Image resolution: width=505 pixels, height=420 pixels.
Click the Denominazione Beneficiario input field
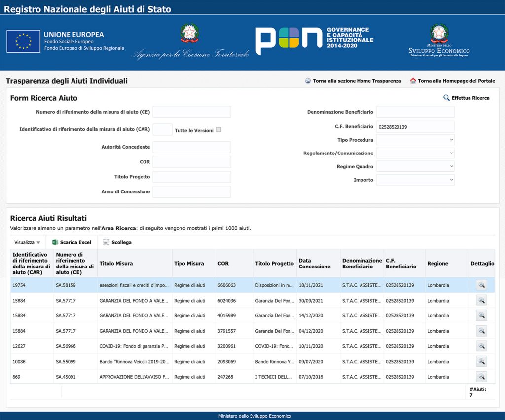point(415,112)
